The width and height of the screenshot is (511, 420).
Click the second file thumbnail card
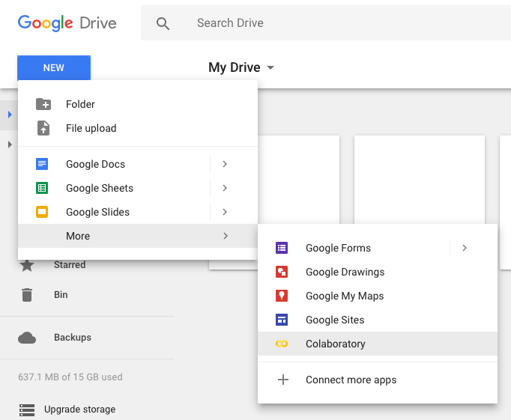[x=420, y=180]
